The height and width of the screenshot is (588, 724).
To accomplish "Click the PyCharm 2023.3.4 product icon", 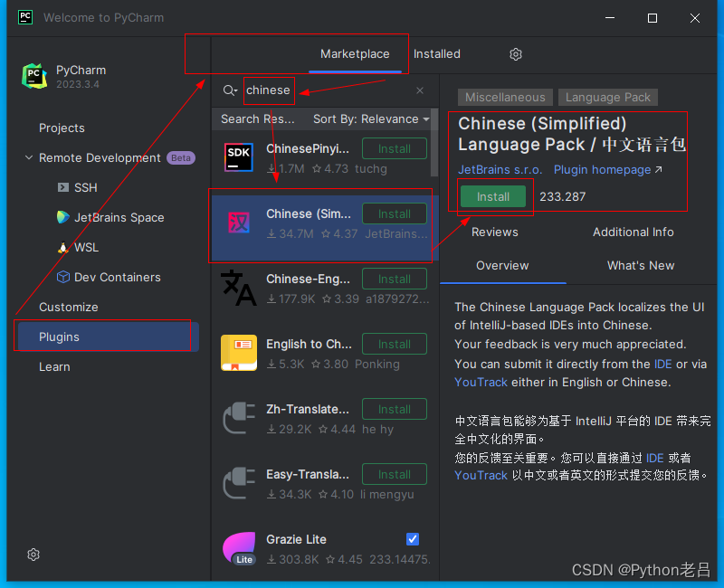I will 34,76.
